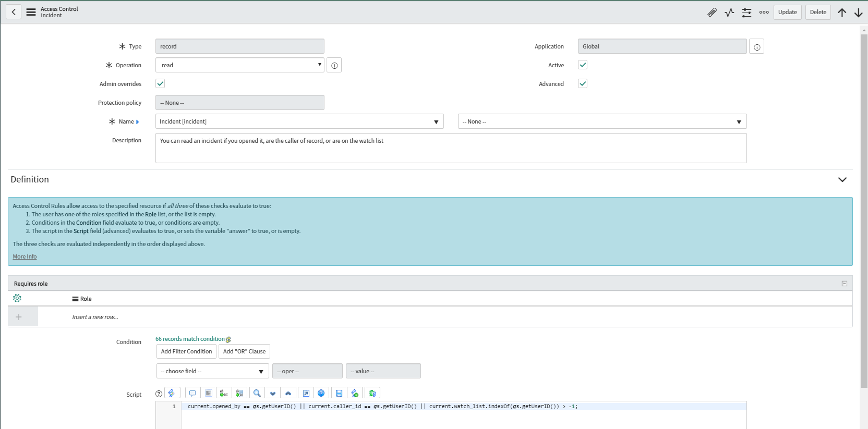Go to the next record arrow
868x429 pixels.
coord(858,13)
